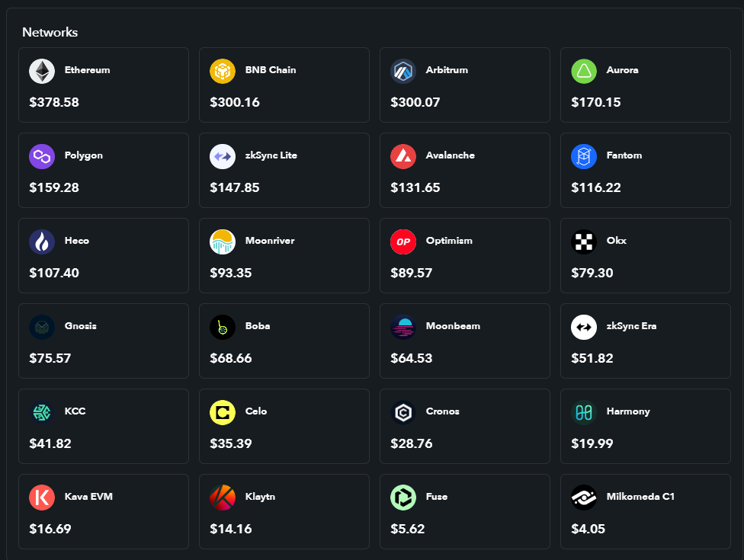This screenshot has width=744, height=560.
Task: Click the Fantom $116.22 balance
Action: pos(596,187)
